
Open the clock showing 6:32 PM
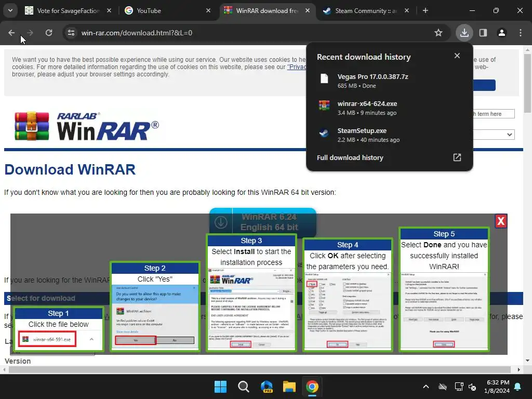pos(497,387)
